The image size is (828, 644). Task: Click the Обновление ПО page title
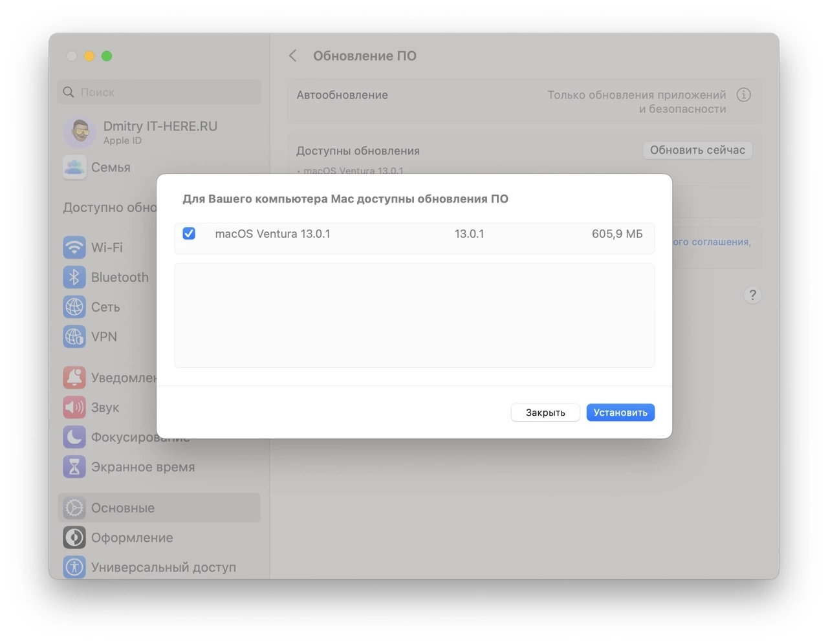coord(365,56)
